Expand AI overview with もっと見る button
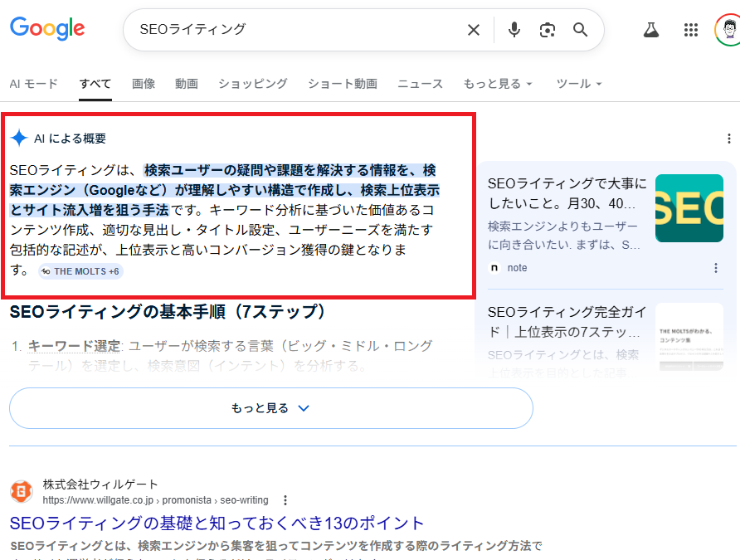This screenshot has width=740, height=560. [x=270, y=408]
